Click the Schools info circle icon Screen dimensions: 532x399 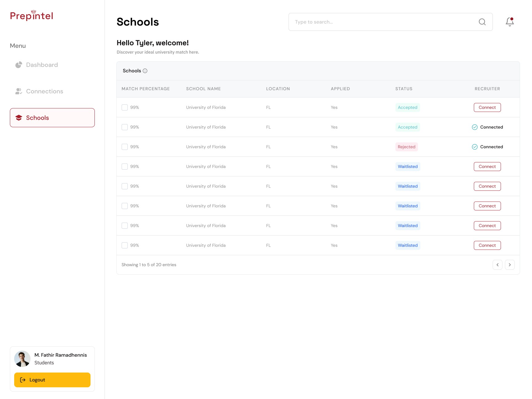(145, 71)
